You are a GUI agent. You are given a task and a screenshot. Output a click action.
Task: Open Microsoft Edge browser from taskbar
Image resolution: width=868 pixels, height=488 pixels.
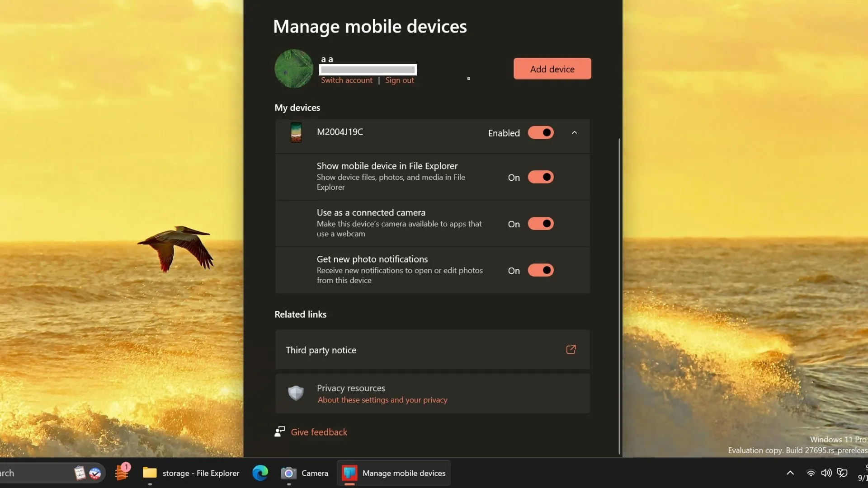coord(260,473)
